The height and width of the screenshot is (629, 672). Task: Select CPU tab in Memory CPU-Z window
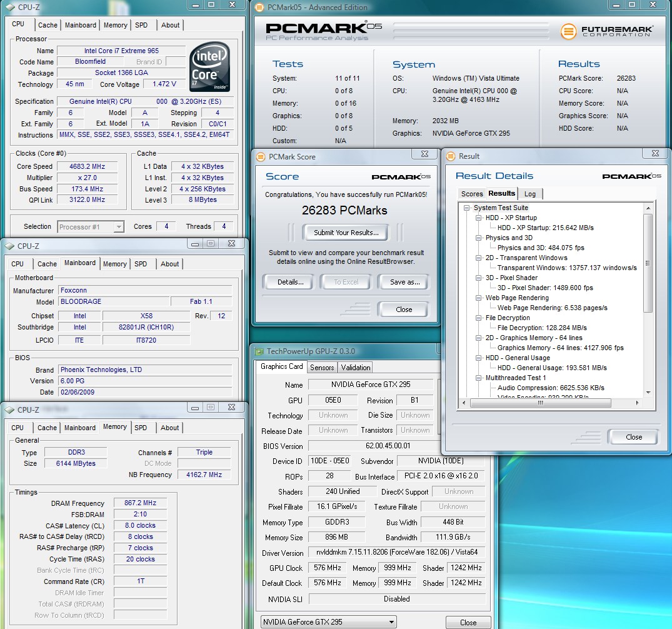(x=18, y=428)
